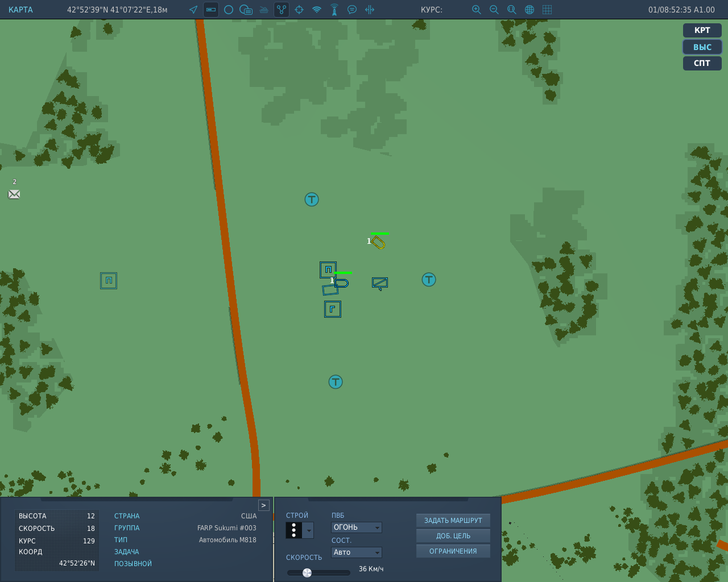Click the tank unit icon in toolbar
Viewport: 728px width, 582px height.
click(264, 10)
